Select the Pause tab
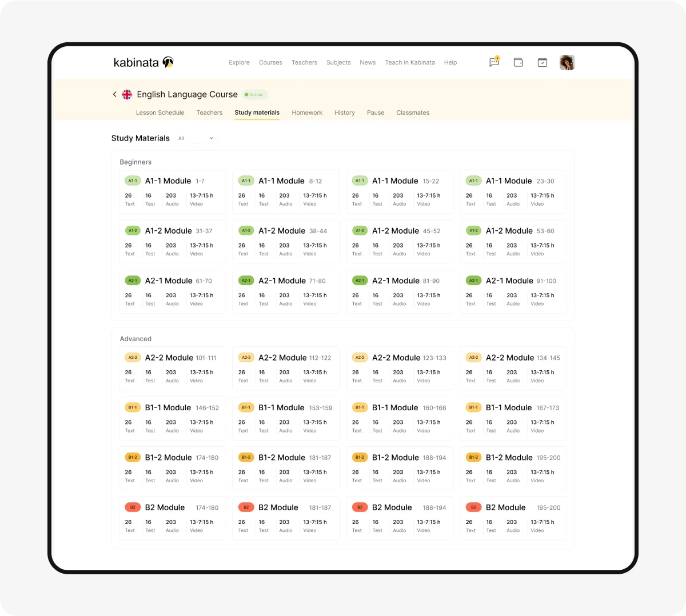Viewport: 686px width, 616px height. click(x=376, y=113)
